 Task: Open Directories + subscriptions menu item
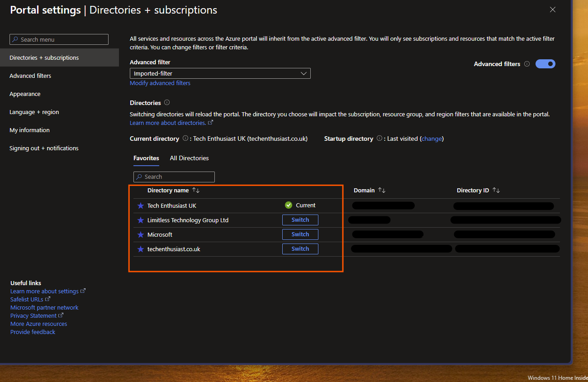[59, 57]
